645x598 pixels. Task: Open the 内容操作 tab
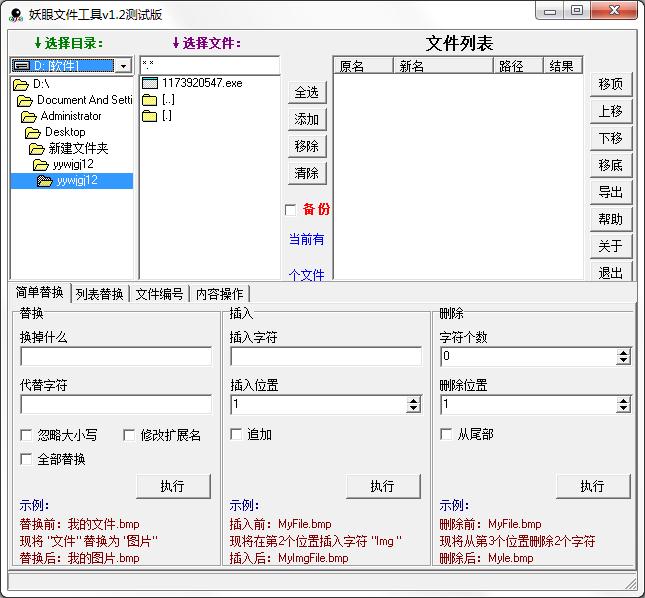pos(218,294)
